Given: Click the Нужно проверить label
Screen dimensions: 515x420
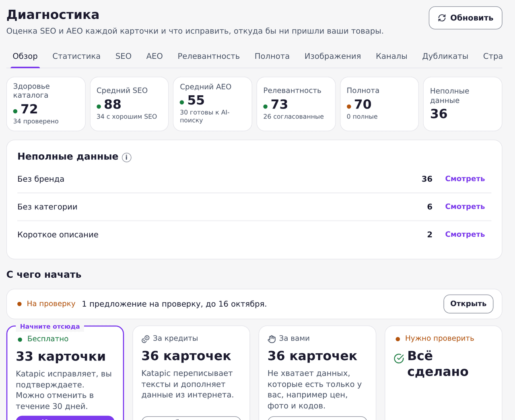Looking at the screenshot, I should tap(439, 338).
